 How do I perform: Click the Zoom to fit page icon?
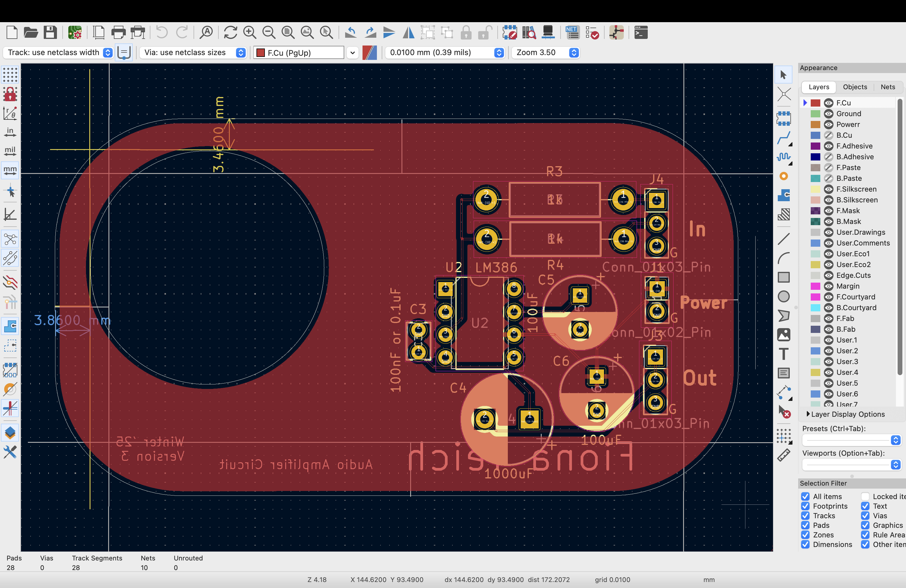(x=288, y=33)
